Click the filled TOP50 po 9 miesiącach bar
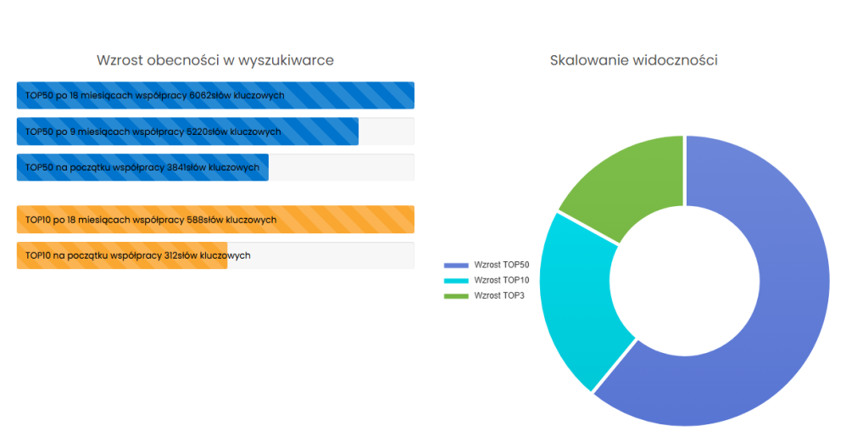 tap(187, 132)
